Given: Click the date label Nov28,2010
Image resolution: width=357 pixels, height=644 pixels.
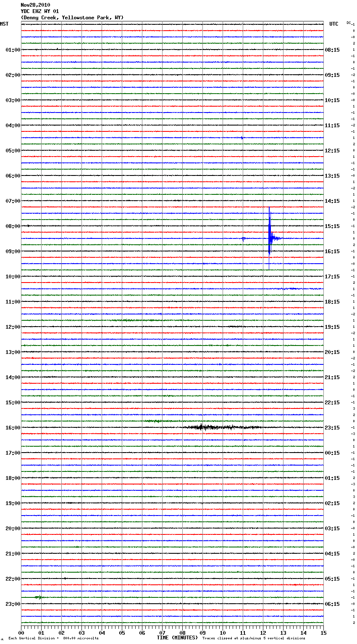Looking at the screenshot, I should pyautogui.click(x=35, y=5).
